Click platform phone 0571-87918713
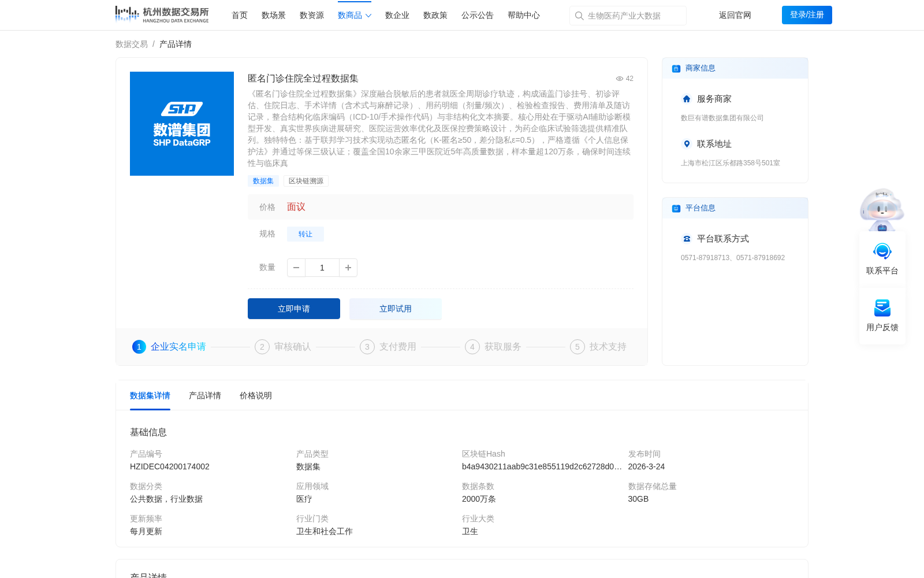Viewport: 924px width, 578px height. point(705,258)
